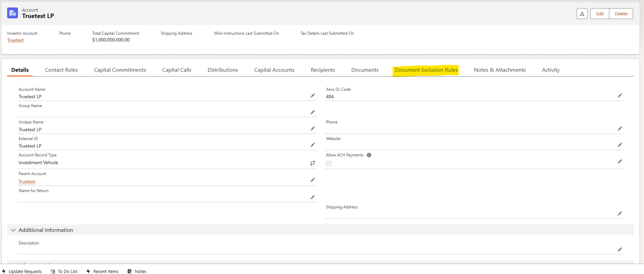Screen dimensions: 644x274
Task: Open the account hierarchy view icon
Action: 582,14
